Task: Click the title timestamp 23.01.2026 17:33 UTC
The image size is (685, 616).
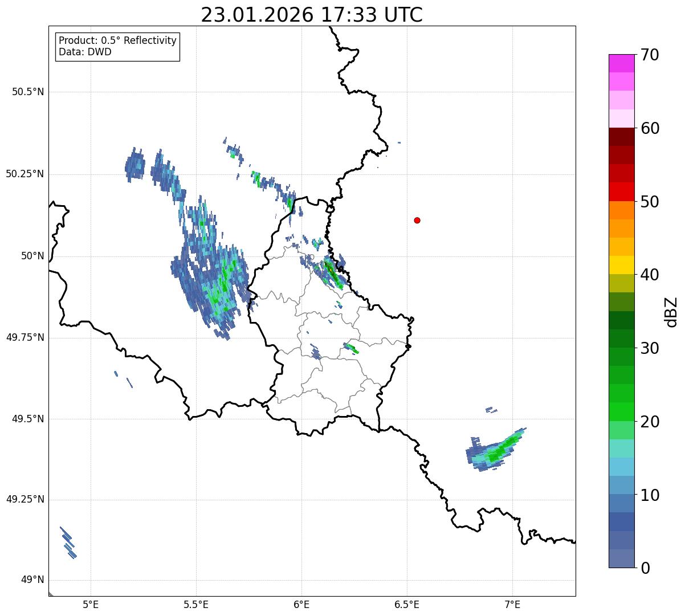Action: [x=312, y=15]
